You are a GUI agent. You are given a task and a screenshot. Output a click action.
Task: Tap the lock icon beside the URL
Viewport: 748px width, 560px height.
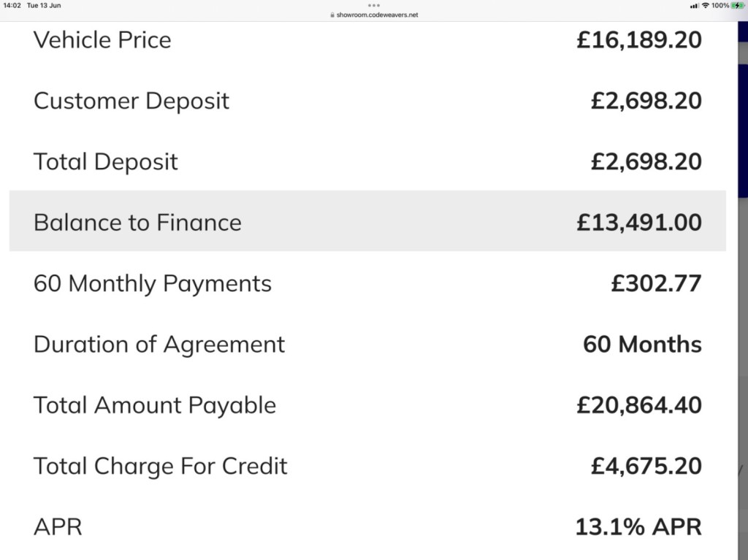332,15
